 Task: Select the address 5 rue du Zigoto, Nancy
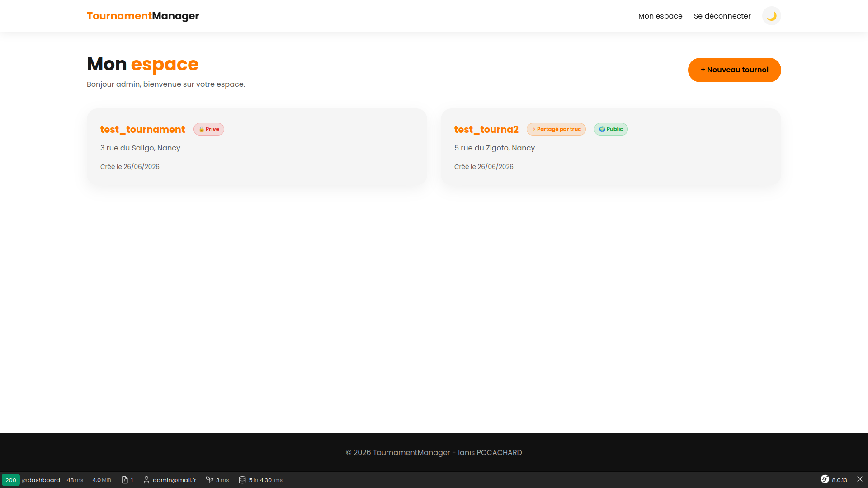494,148
